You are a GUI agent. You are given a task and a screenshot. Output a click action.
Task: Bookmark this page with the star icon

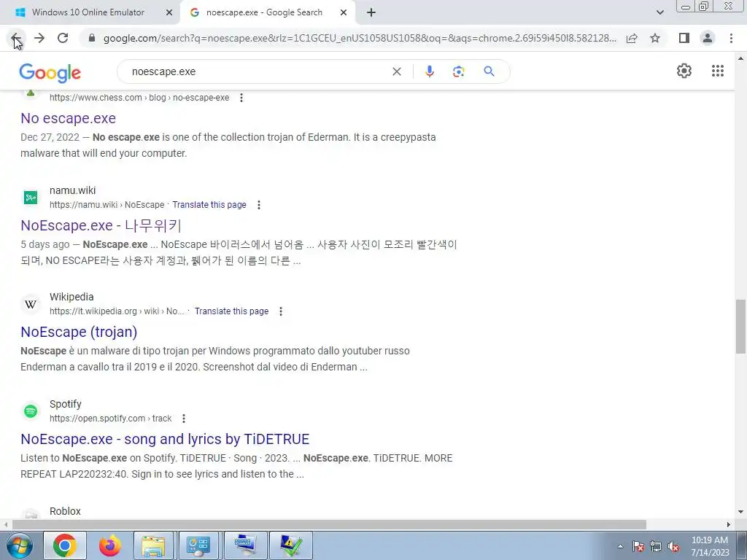click(655, 38)
